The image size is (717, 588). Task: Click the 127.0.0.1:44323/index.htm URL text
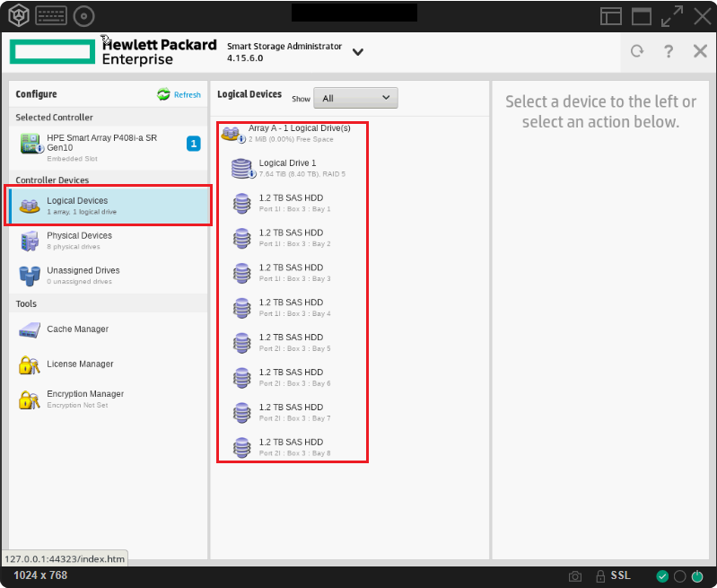pyautogui.click(x=65, y=558)
